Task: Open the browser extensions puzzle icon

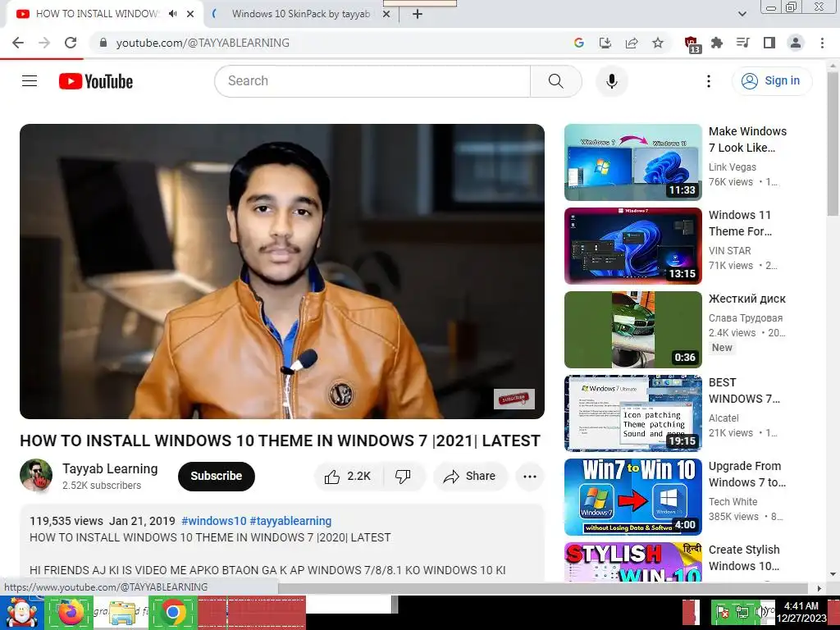Action: tap(717, 43)
